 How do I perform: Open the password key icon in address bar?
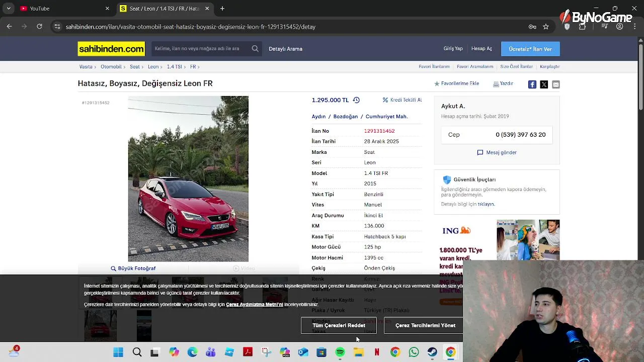click(x=532, y=27)
